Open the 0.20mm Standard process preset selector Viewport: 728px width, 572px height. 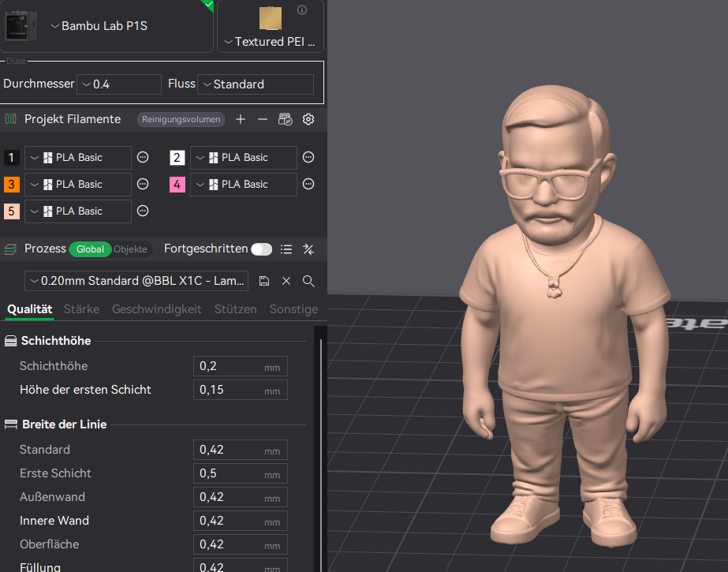pyautogui.click(x=136, y=281)
